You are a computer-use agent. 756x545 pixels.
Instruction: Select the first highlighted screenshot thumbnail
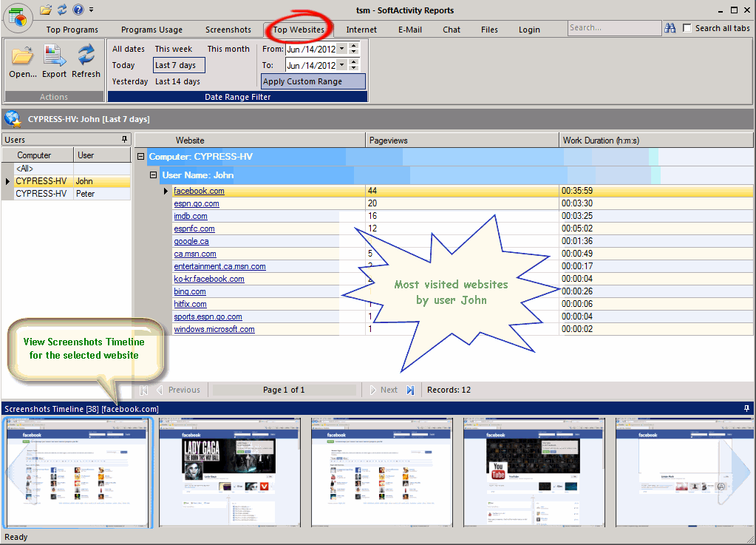point(77,473)
